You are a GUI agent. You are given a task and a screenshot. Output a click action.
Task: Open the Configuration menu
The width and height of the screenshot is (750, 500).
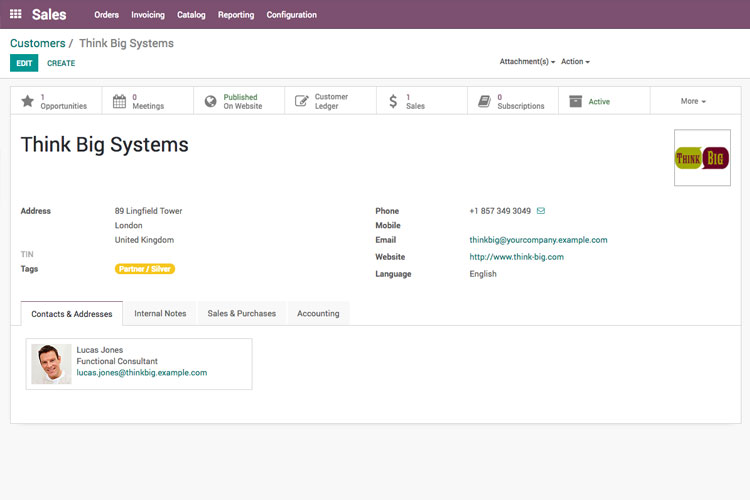coord(291,15)
